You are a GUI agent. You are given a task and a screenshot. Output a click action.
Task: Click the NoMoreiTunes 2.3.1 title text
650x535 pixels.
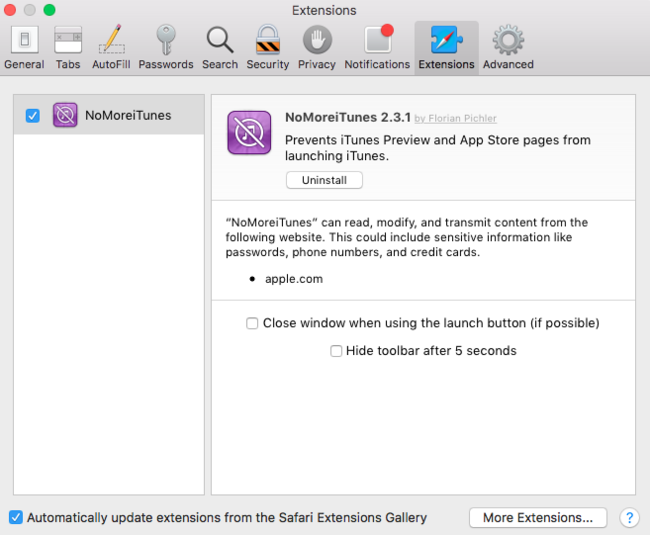[x=348, y=117]
